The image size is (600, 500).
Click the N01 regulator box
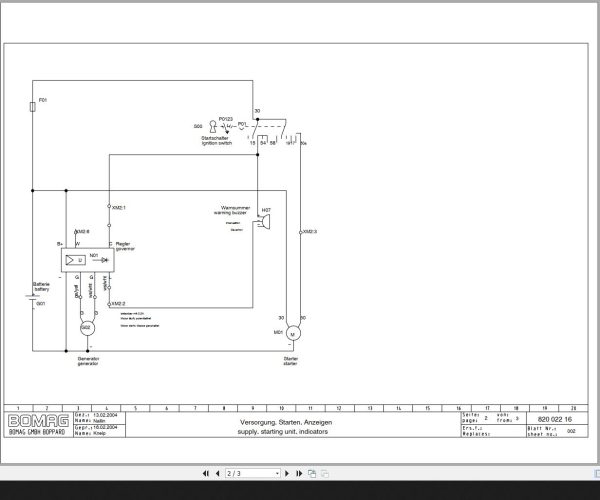88,261
